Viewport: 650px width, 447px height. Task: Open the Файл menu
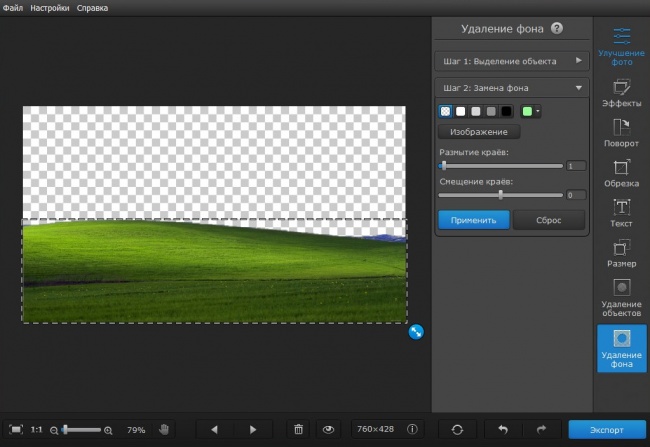coord(13,8)
